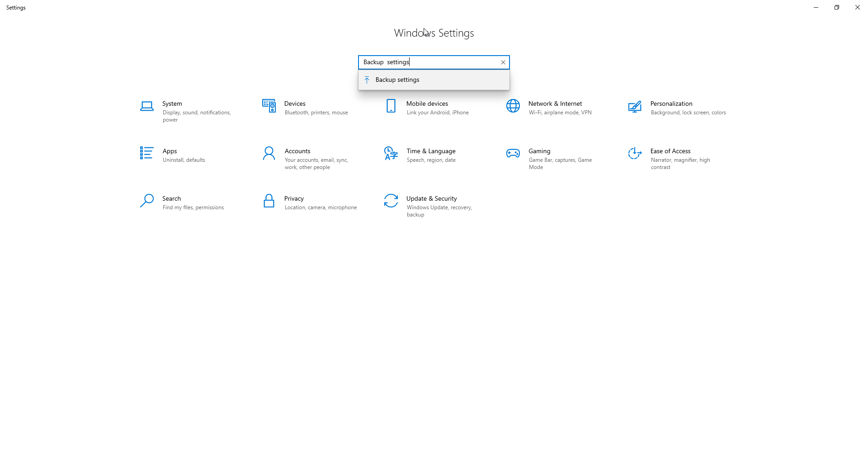Open the Privacy padlock icon
This screenshot has width=868, height=470.
tap(269, 201)
